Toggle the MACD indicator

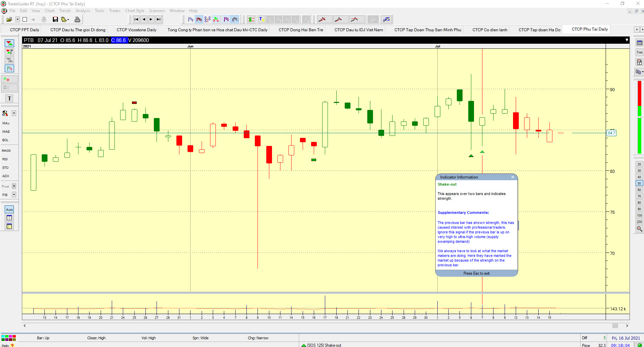6,151
